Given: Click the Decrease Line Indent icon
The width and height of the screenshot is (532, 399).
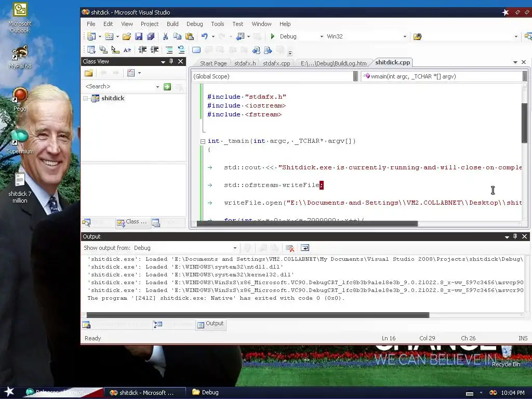Looking at the screenshot, I should click(x=142, y=50).
